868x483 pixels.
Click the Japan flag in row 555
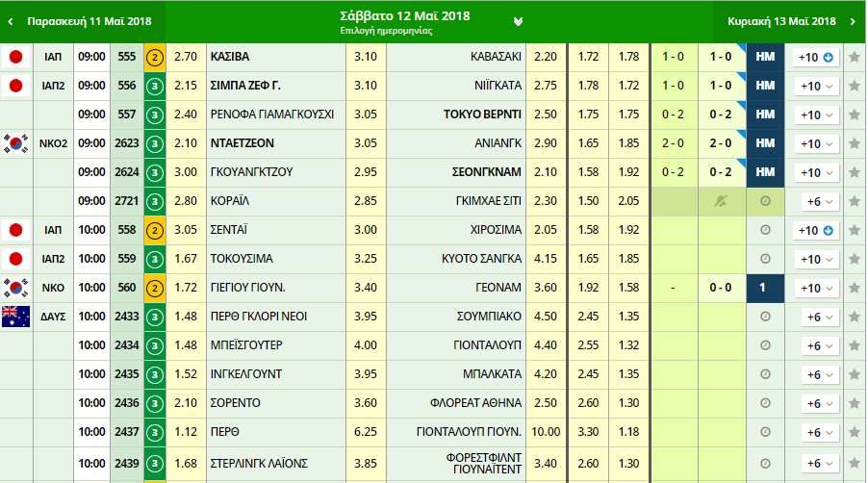[14, 57]
